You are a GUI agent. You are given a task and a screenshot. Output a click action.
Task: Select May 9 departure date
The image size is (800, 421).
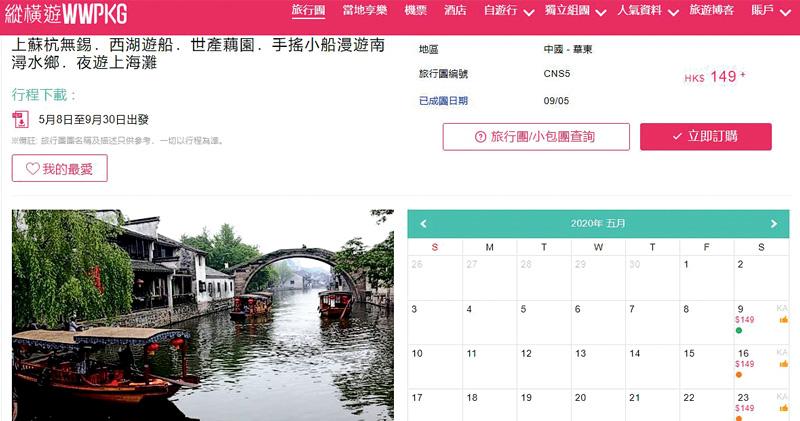click(761, 322)
